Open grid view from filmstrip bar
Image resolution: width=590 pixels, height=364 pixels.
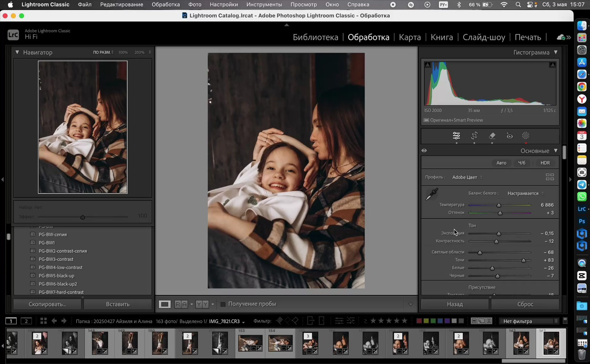click(44, 321)
